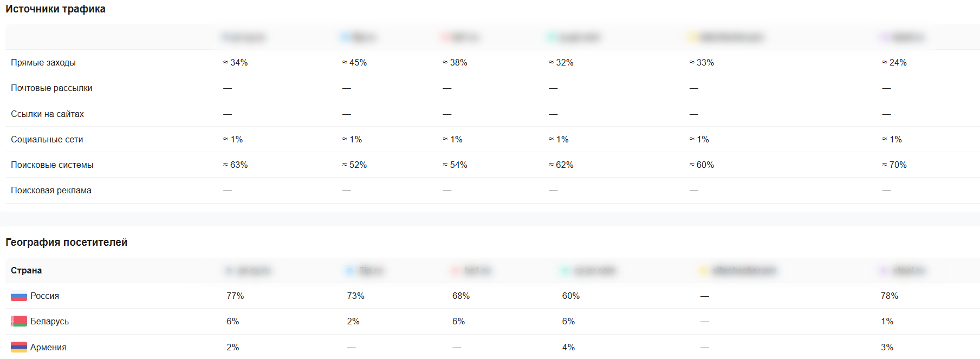Click blue site marker in geography table header

click(350, 271)
